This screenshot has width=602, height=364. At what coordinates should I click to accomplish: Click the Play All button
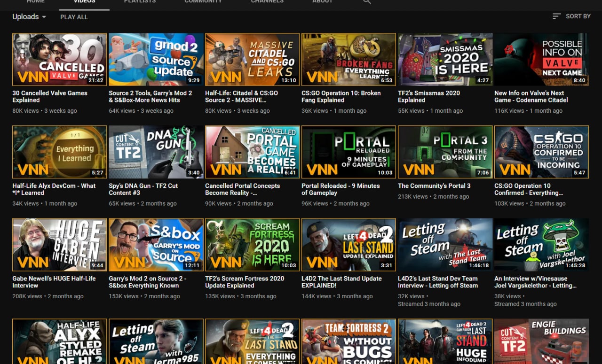point(74,17)
